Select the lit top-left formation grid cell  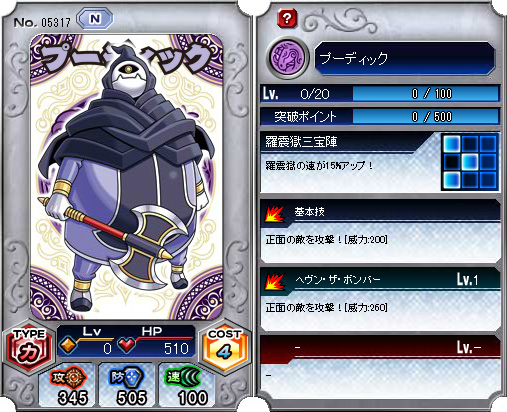pos(452,144)
